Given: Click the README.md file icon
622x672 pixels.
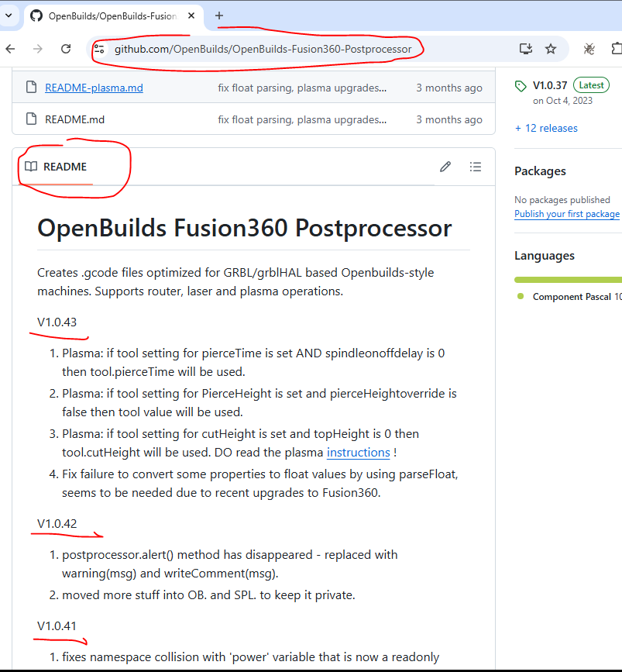Looking at the screenshot, I should pos(31,119).
